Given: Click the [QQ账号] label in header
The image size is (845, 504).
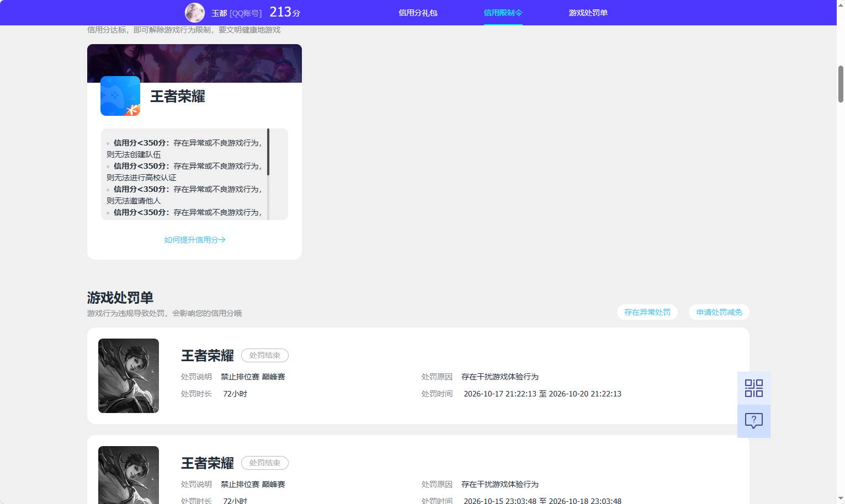Looking at the screenshot, I should (246, 13).
